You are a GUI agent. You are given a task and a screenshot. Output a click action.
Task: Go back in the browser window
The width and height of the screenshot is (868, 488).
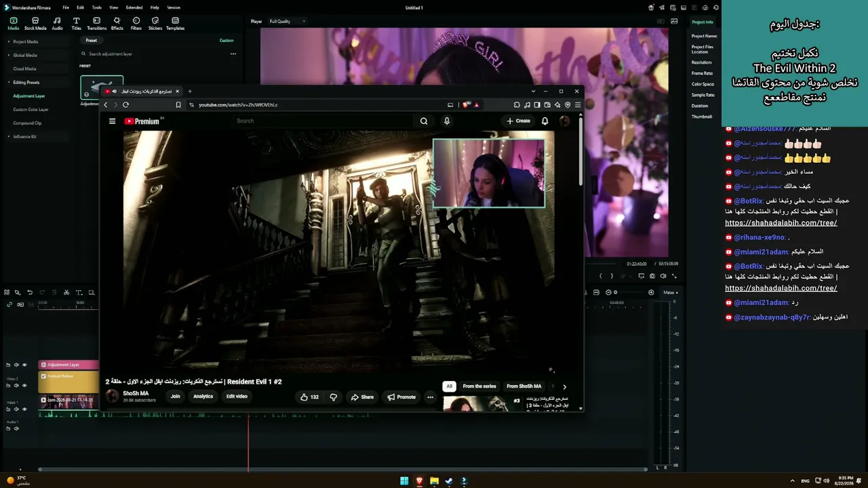point(105,104)
